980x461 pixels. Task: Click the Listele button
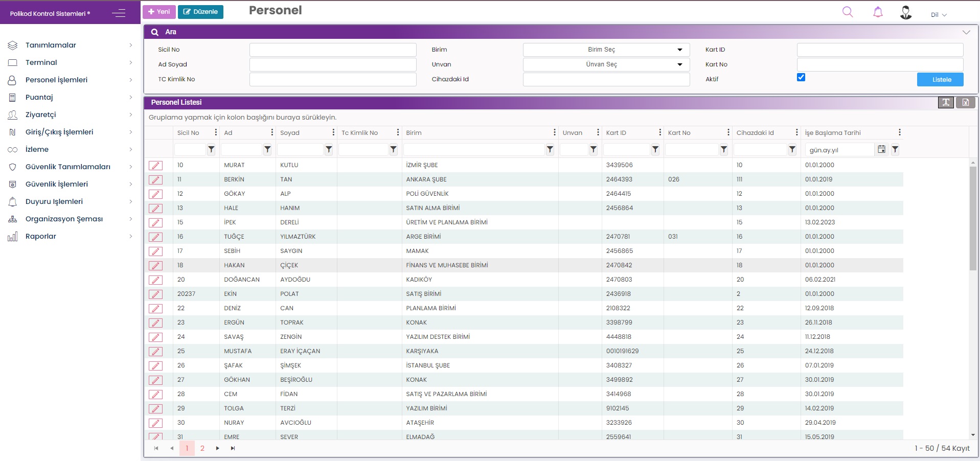click(940, 79)
